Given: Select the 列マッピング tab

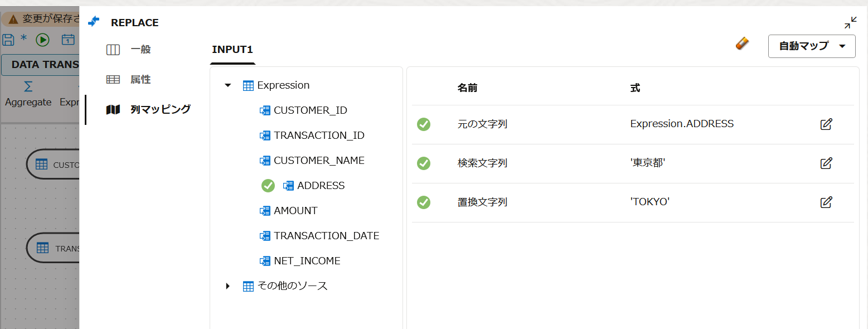Looking at the screenshot, I should [161, 109].
